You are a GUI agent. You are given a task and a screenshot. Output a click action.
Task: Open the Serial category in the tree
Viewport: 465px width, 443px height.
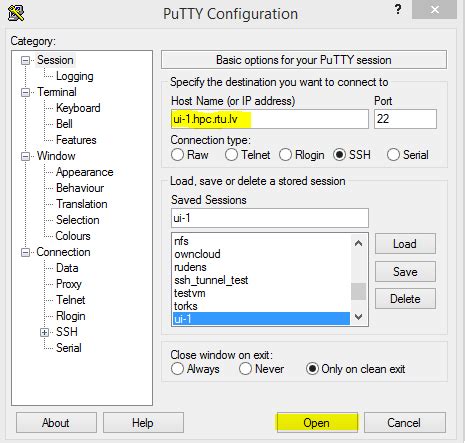coord(69,348)
